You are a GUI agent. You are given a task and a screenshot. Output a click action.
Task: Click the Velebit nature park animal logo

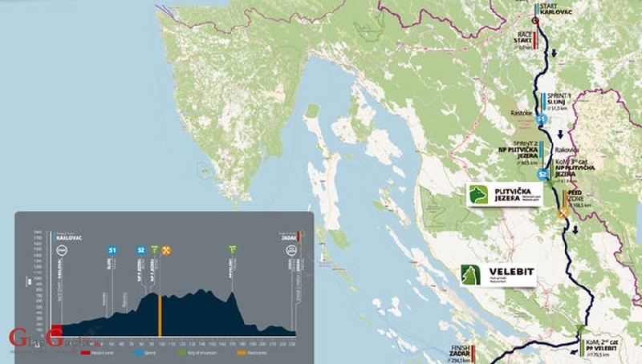(x=470, y=274)
